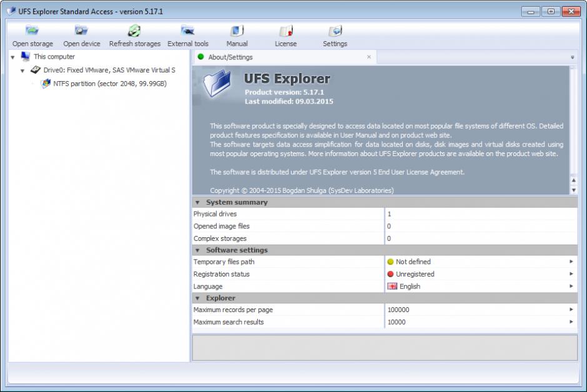Click the Refresh storages label
Image resolution: width=587 pixels, height=392 pixels.
click(135, 44)
